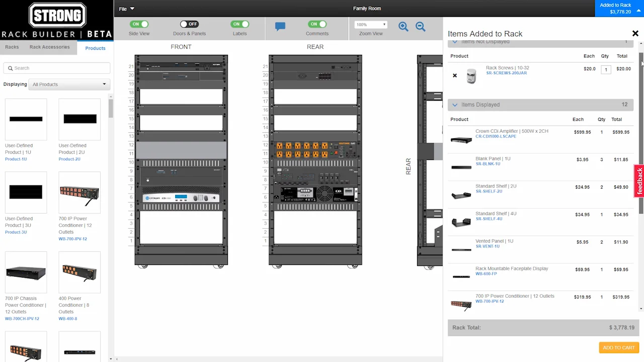Click 700 IP Power Conditioner image in added list

point(461,304)
